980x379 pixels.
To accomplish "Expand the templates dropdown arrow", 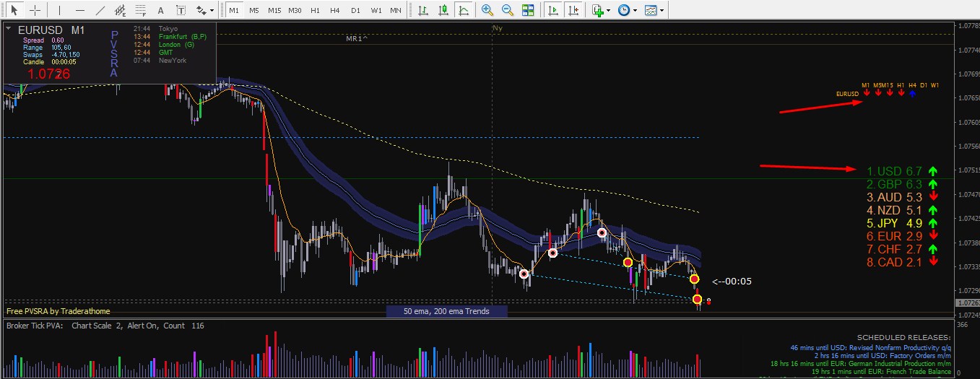I will tap(662, 11).
